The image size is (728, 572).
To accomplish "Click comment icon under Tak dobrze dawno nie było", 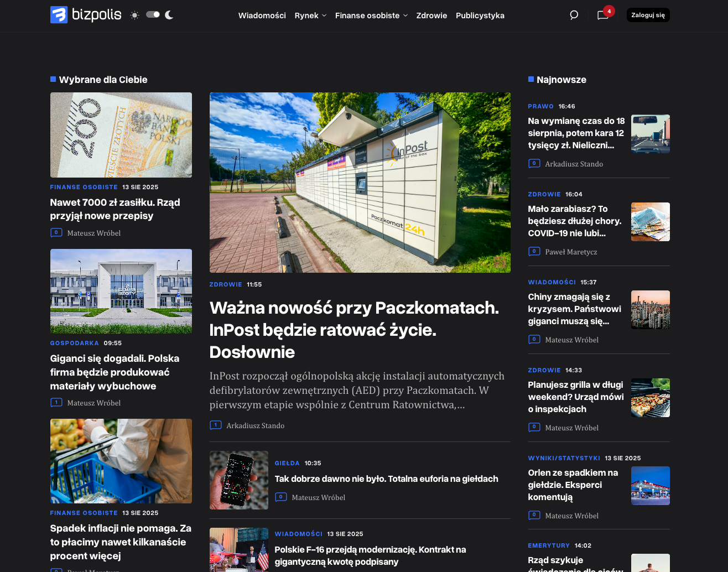I will 281,497.
